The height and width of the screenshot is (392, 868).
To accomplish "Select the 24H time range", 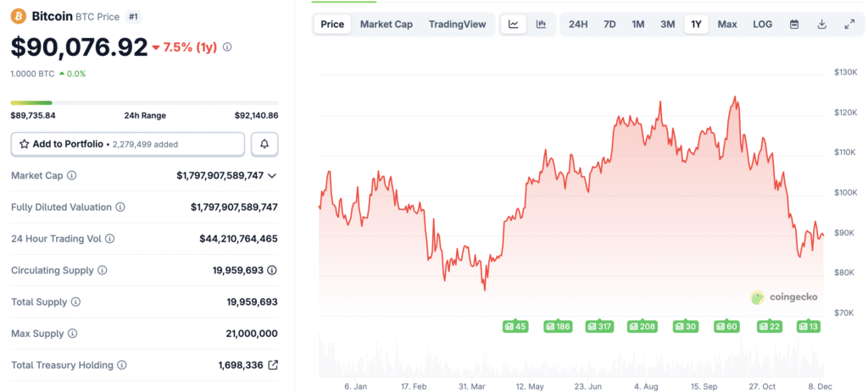I will coord(578,24).
